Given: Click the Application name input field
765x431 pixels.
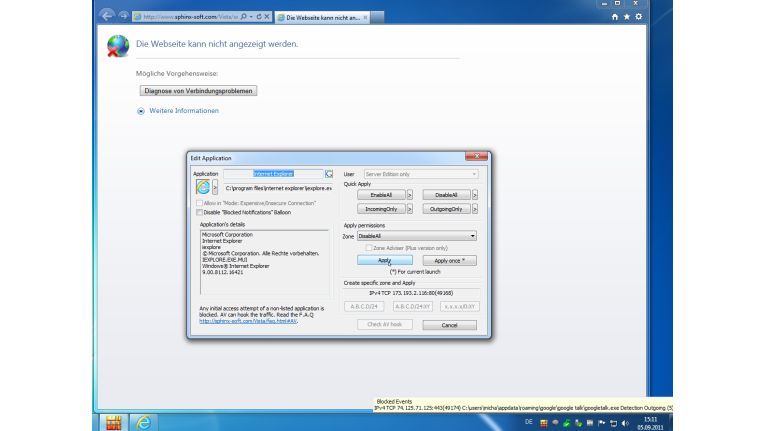Looking at the screenshot, I should click(x=272, y=174).
